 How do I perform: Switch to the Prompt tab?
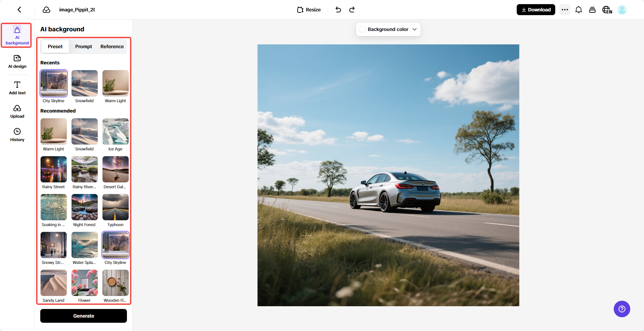(x=84, y=46)
